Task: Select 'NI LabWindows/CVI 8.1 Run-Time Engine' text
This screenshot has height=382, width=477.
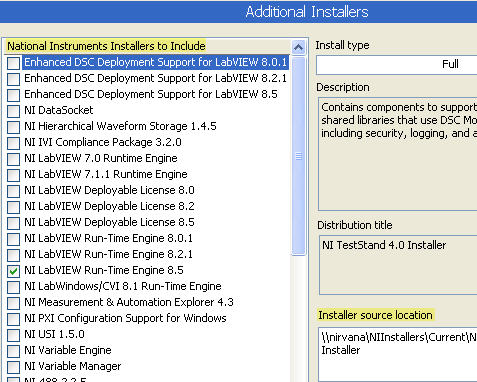Action: click(123, 286)
